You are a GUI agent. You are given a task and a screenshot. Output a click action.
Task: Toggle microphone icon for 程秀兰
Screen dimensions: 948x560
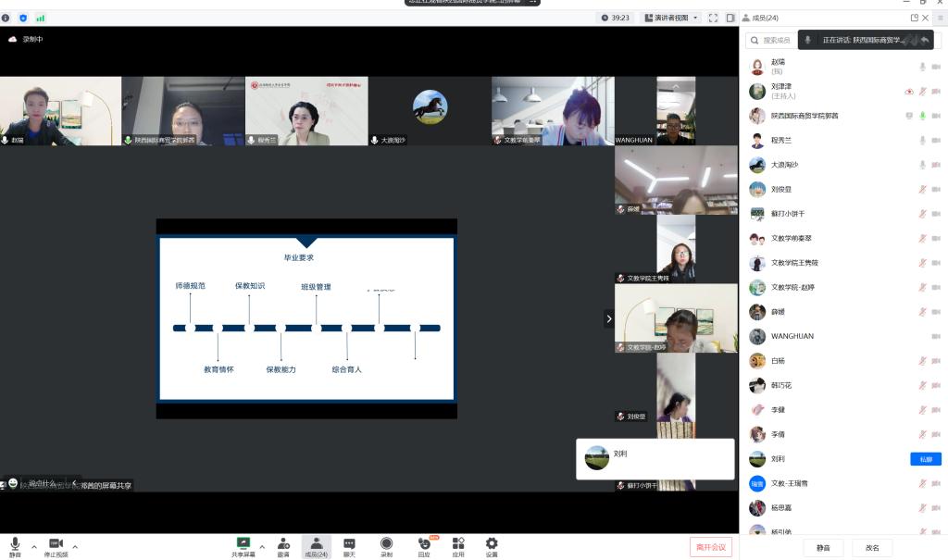pos(923,141)
